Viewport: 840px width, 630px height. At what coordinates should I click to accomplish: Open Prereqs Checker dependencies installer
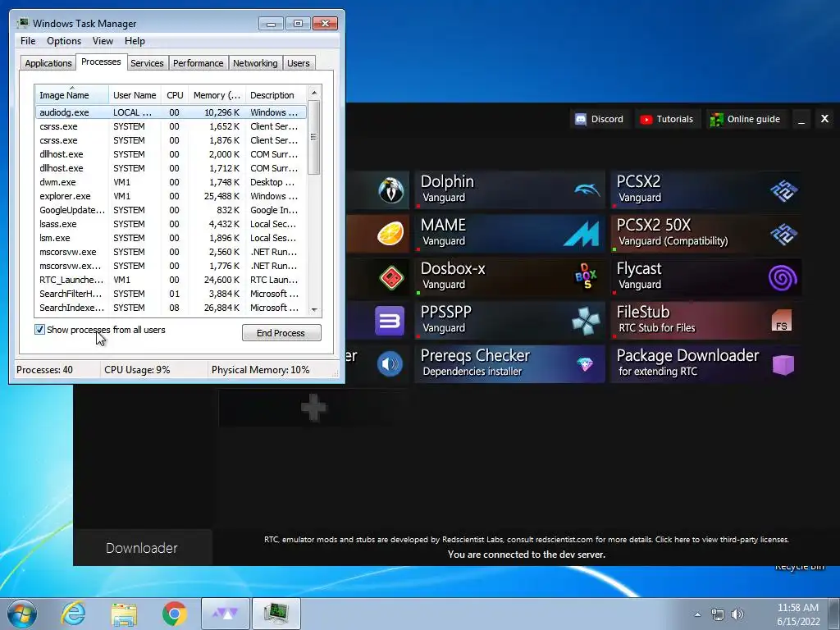509,363
